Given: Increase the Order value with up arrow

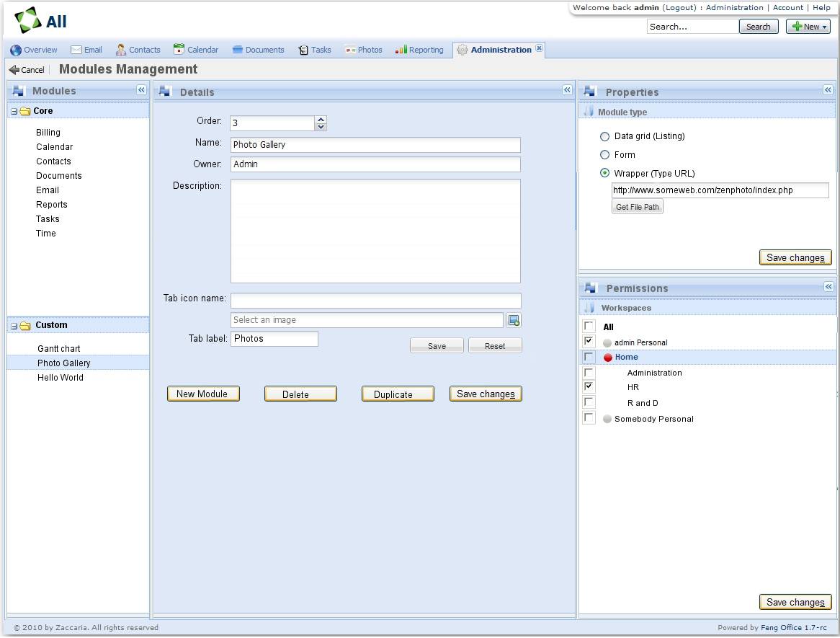Looking at the screenshot, I should point(321,120).
